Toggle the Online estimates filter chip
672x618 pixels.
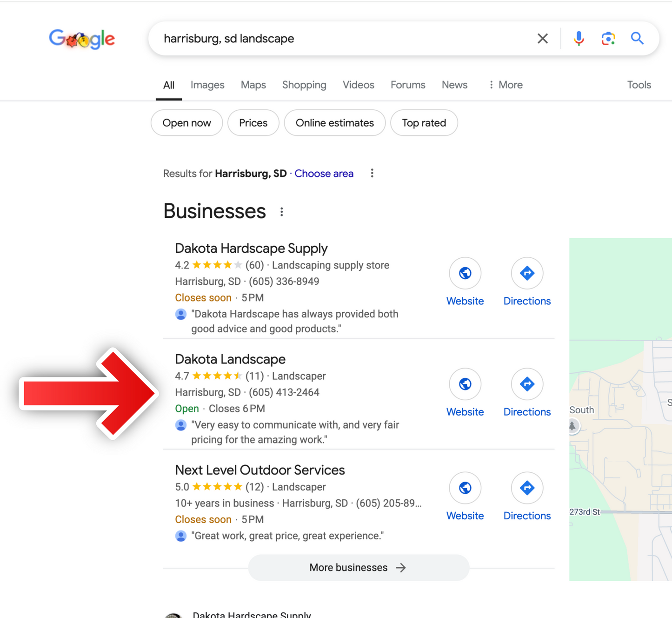tap(334, 123)
